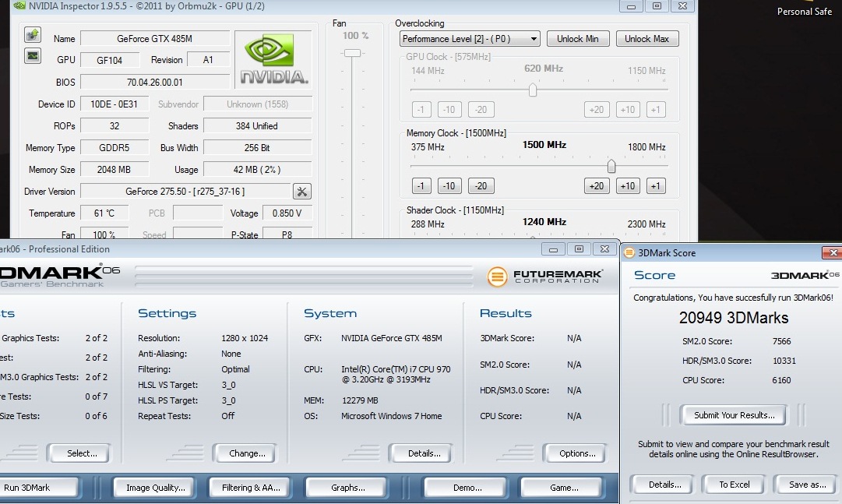Click the Memory Size field 2048 MB
Screen dimensions: 842x504
pos(114,170)
